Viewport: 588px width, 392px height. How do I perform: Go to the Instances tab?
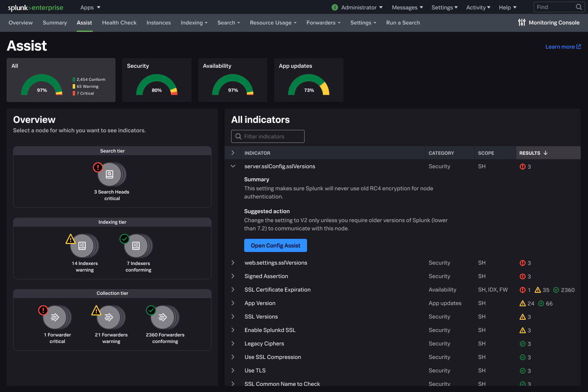[x=158, y=22]
